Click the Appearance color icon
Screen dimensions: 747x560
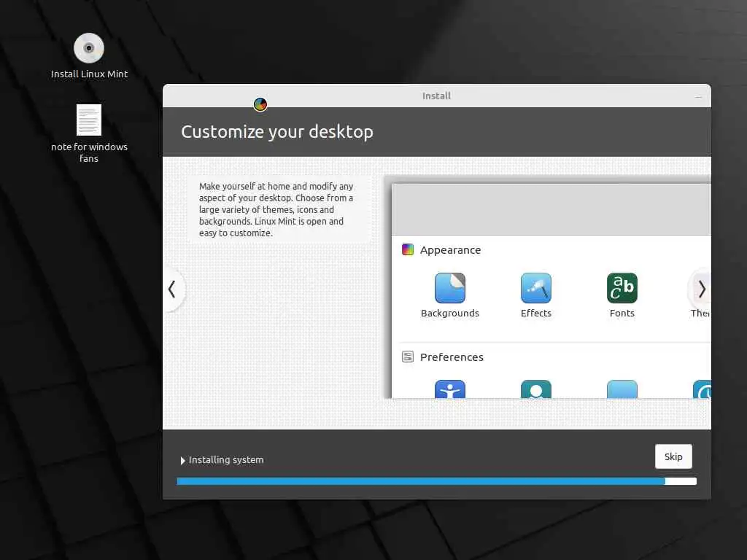(407, 249)
